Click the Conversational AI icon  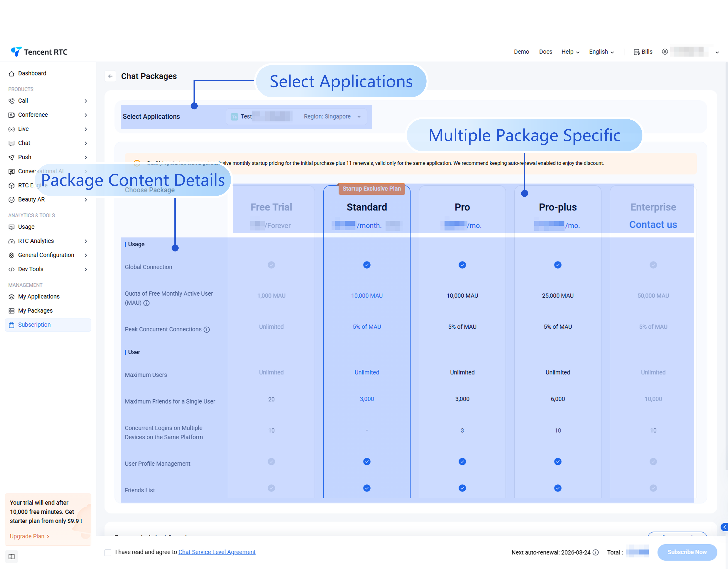coord(12,172)
